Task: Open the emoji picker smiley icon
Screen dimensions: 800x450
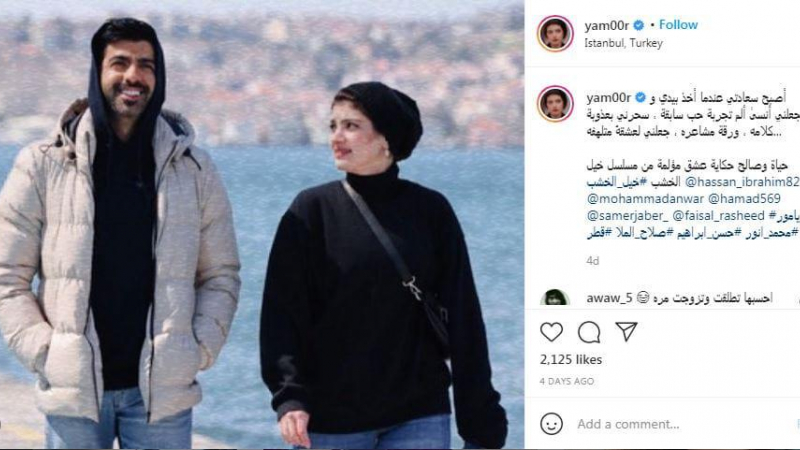Action: pyautogui.click(x=552, y=424)
